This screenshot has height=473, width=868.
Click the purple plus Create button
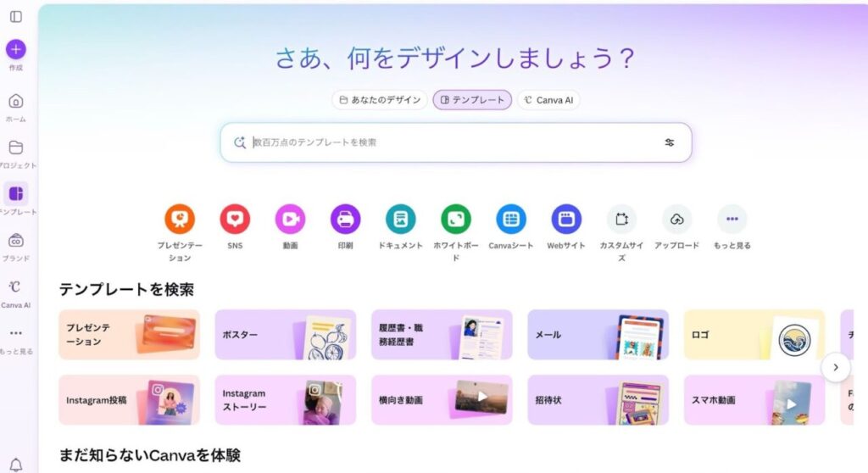coord(15,49)
